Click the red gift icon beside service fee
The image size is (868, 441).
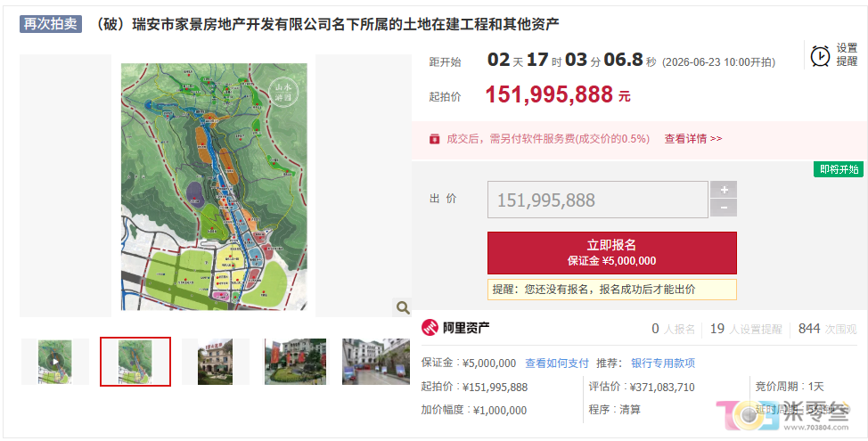[435, 139]
